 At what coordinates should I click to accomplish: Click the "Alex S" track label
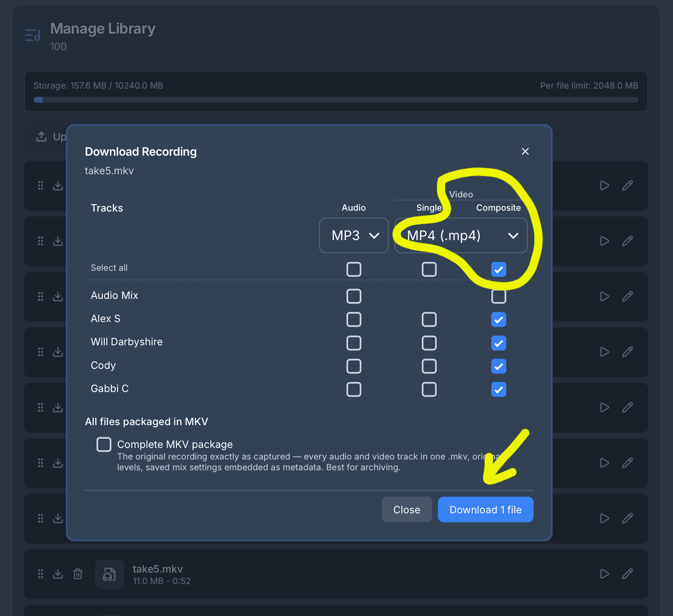(106, 319)
